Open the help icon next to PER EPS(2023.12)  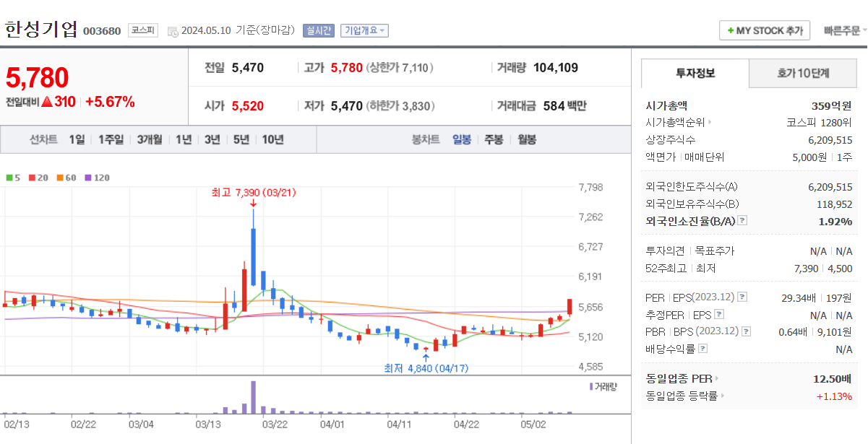click(x=742, y=297)
